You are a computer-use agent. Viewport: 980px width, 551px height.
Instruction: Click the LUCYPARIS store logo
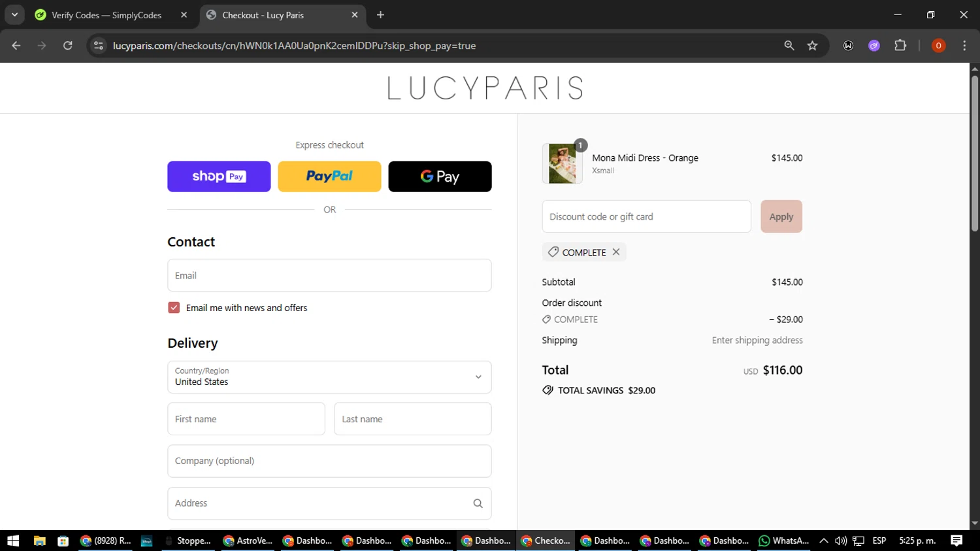click(x=485, y=88)
